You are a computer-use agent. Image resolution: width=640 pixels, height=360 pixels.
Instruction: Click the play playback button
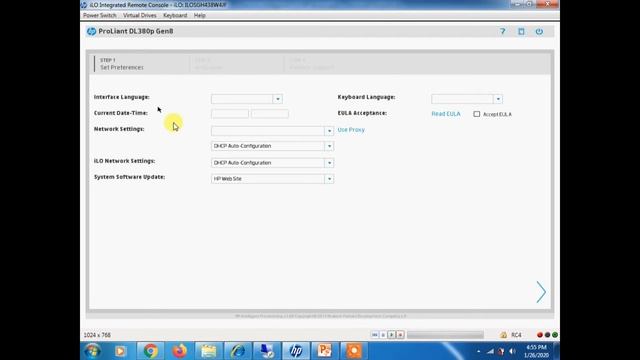392,335
